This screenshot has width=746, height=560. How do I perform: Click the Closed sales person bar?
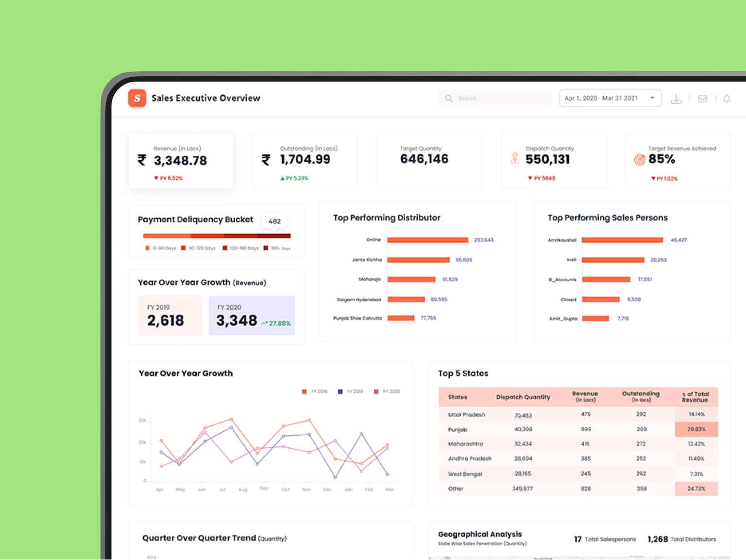click(601, 299)
